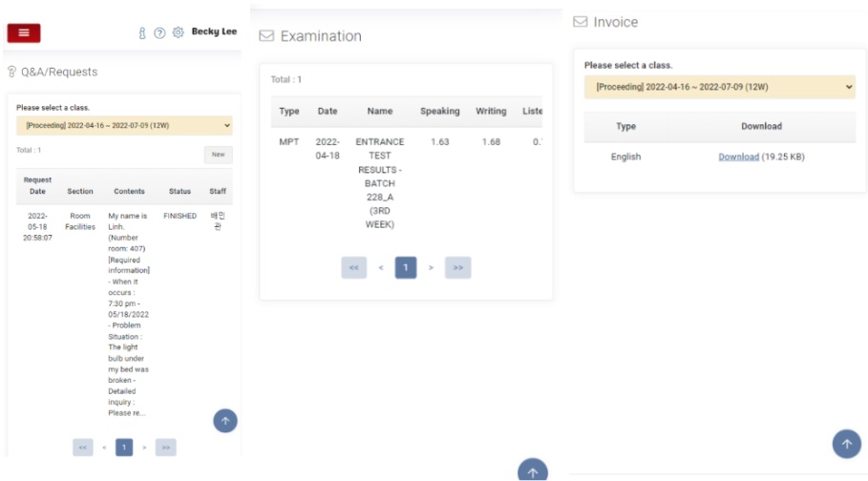This screenshot has width=868, height=481.
Task: Select page 1 in Q&A/Requests pagination
Action: point(123,447)
